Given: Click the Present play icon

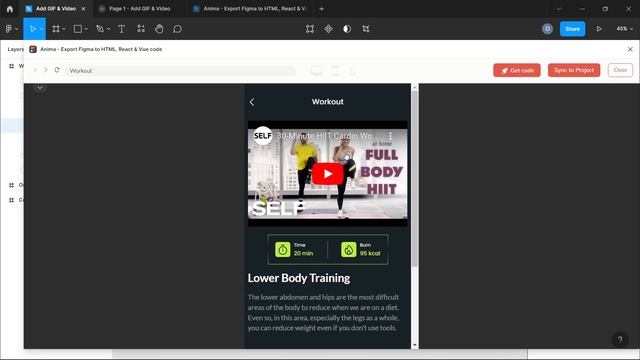Looking at the screenshot, I should pos(599,29).
